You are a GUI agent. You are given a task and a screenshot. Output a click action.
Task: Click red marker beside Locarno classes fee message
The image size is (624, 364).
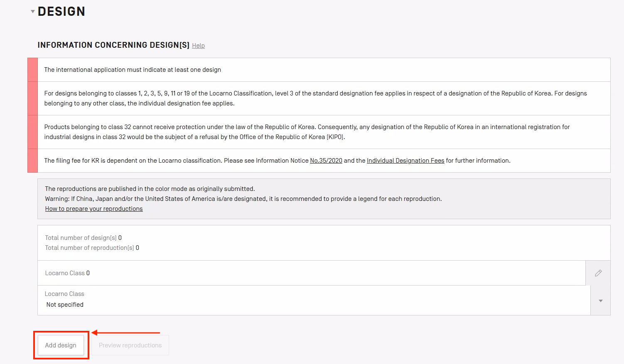click(x=32, y=98)
